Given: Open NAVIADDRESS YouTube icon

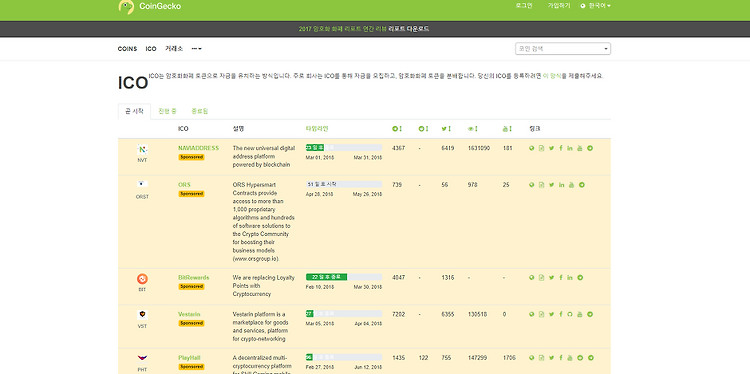Looking at the screenshot, I should [580, 148].
